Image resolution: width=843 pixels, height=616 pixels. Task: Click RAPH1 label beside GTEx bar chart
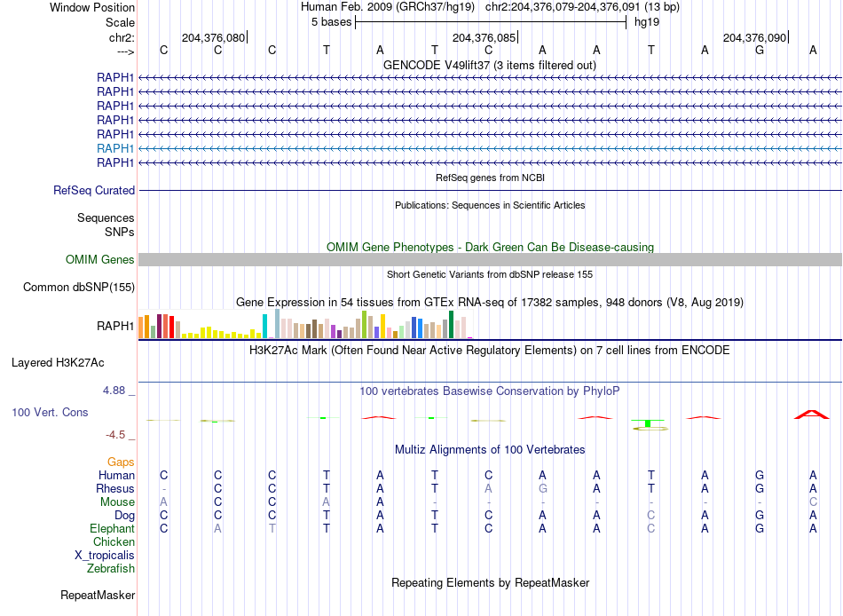tap(115, 326)
